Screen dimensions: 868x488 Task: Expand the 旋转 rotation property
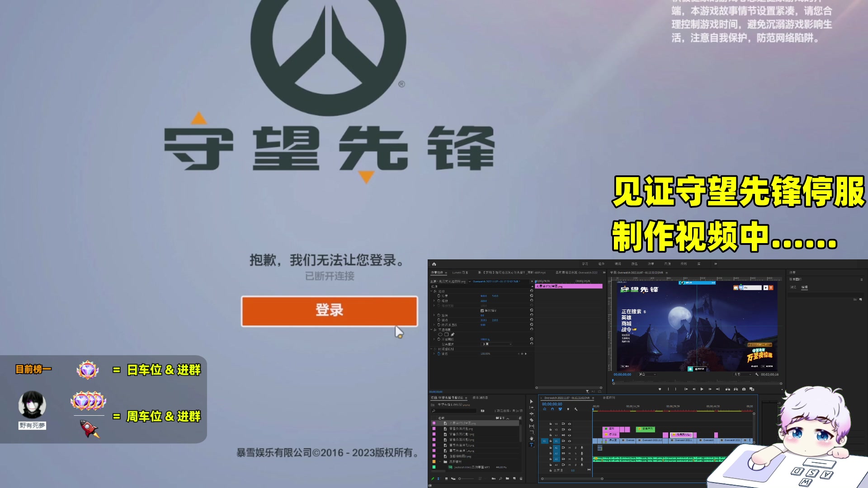[x=434, y=315]
